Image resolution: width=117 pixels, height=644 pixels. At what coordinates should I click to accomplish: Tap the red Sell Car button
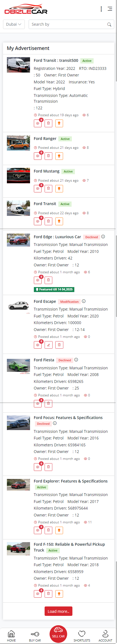point(58,634)
